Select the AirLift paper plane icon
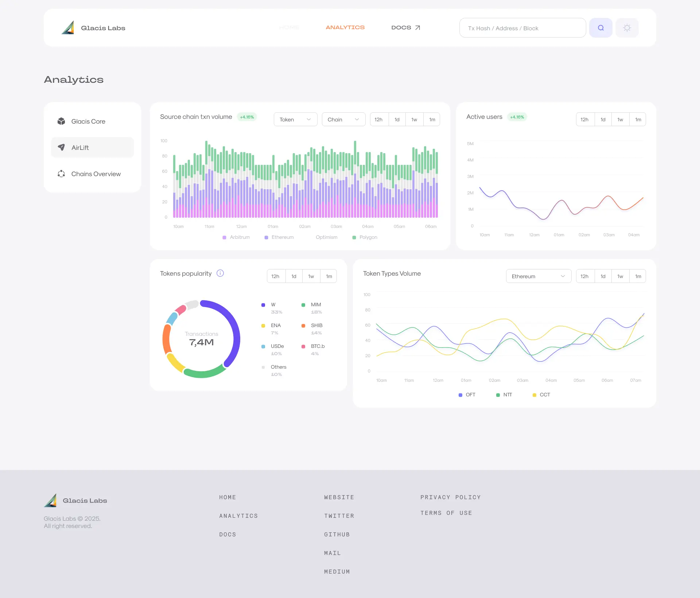Screen dimensions: 700x598 tap(61, 147)
